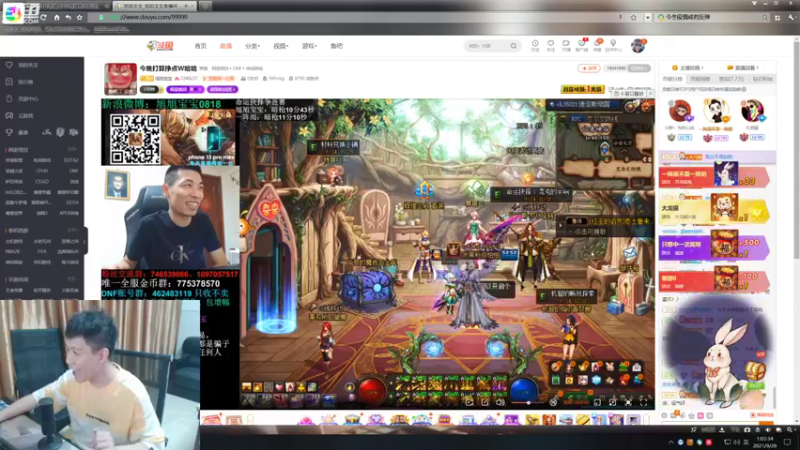800x450 pixels.
Task: Close the small-window tip above the player
Action: (650, 94)
